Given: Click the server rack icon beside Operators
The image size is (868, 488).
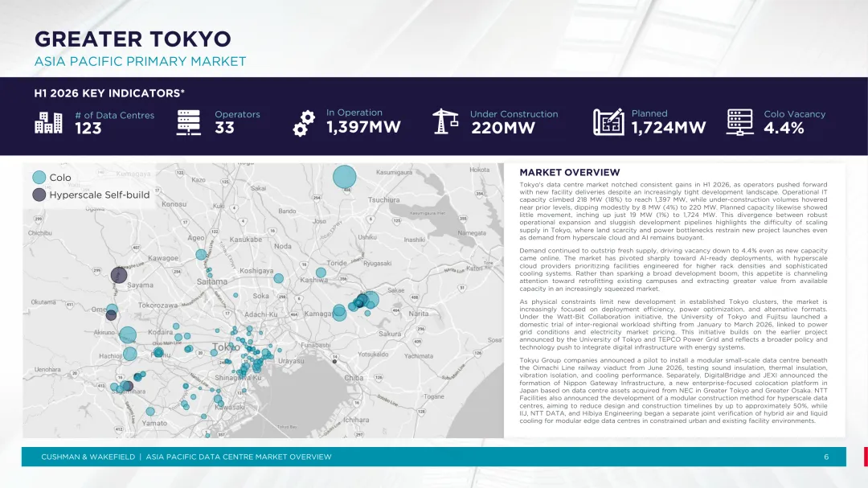Looking at the screenshot, I should click(x=189, y=122).
